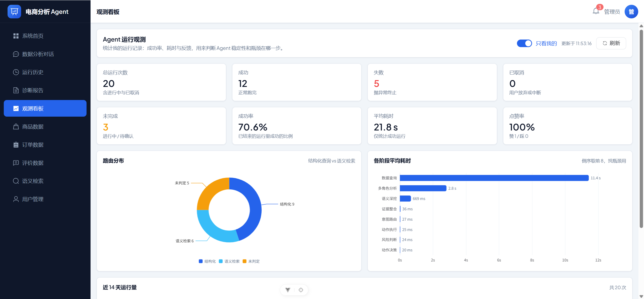Click the 结构化 9 chart label
The image size is (644, 299).
[287, 204]
